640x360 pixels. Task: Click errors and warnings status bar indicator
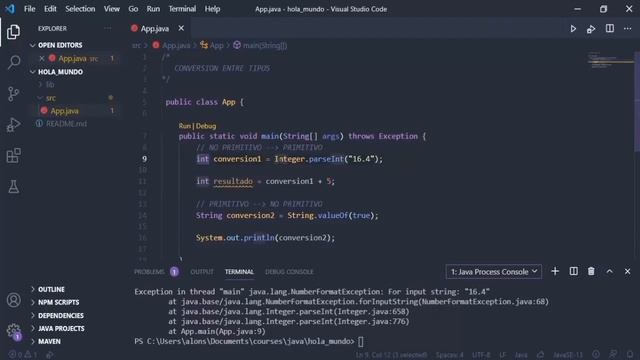(x=23, y=355)
